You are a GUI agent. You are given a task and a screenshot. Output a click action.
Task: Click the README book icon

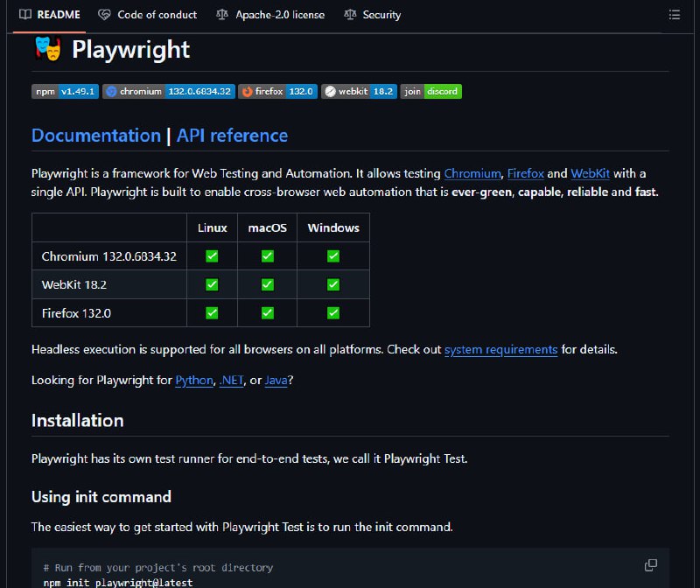click(x=25, y=15)
